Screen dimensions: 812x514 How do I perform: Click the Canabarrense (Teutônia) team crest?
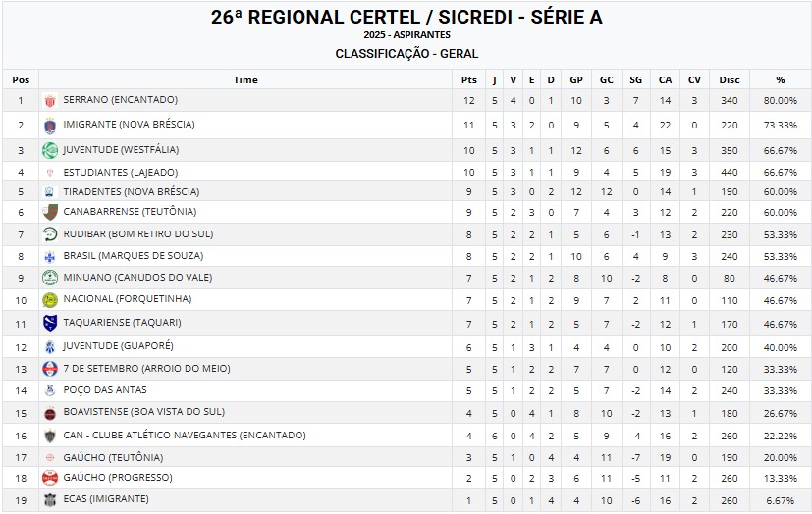[x=50, y=212]
